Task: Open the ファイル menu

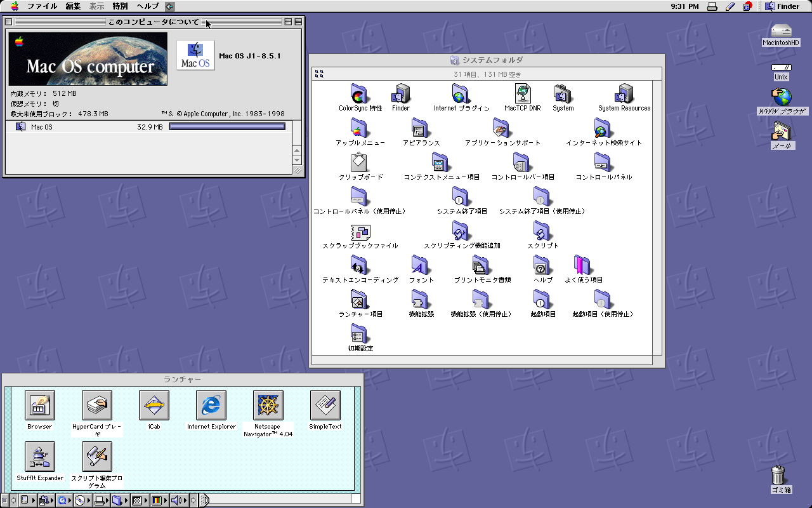Action: [x=43, y=6]
